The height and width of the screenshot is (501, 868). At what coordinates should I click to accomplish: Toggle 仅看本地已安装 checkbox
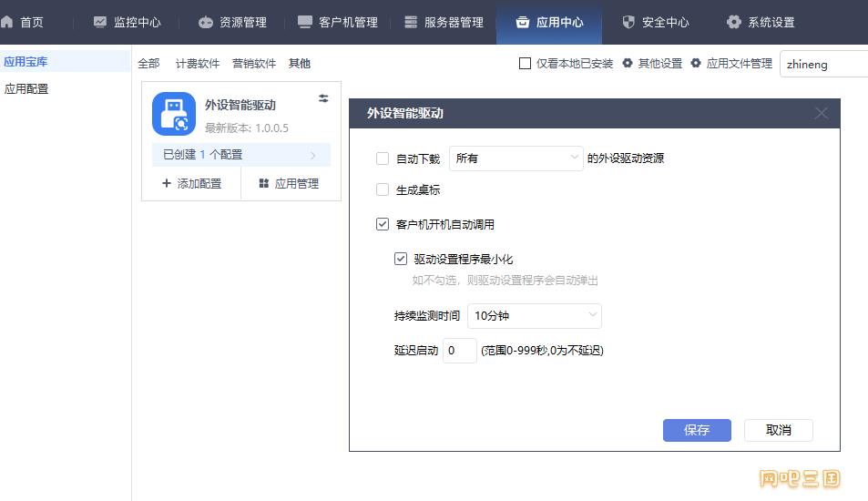pyautogui.click(x=525, y=63)
